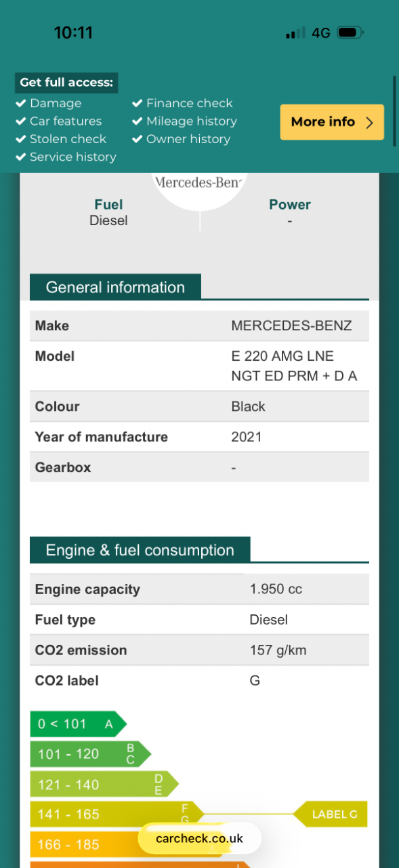Tap the Finance check checkmark item
Screen dimensions: 399x868
(182, 103)
